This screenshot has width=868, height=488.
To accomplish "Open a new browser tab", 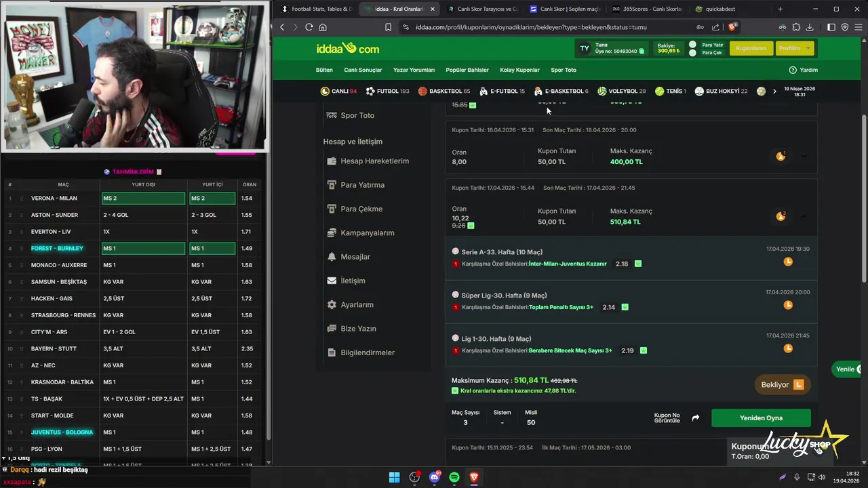I will [x=780, y=9].
